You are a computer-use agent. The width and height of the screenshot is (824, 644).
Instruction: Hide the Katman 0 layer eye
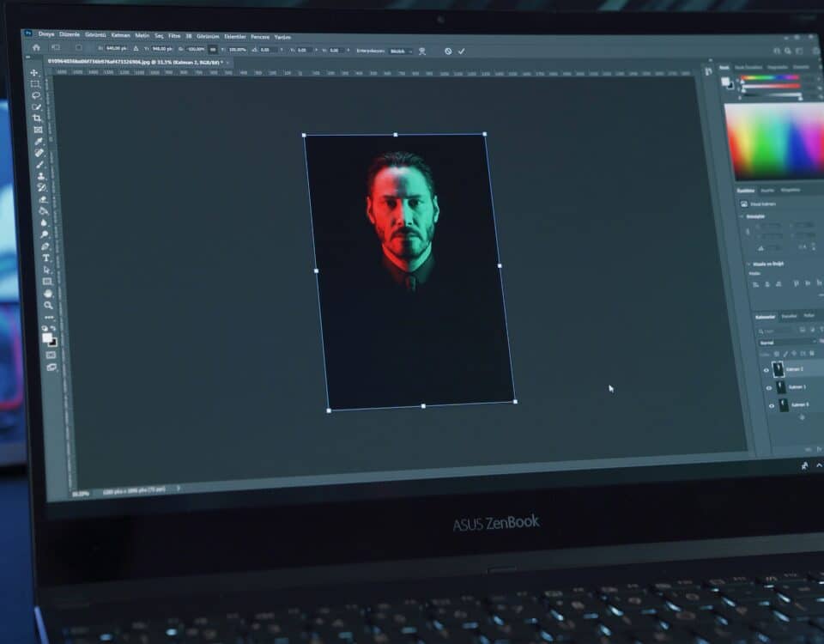(x=771, y=405)
